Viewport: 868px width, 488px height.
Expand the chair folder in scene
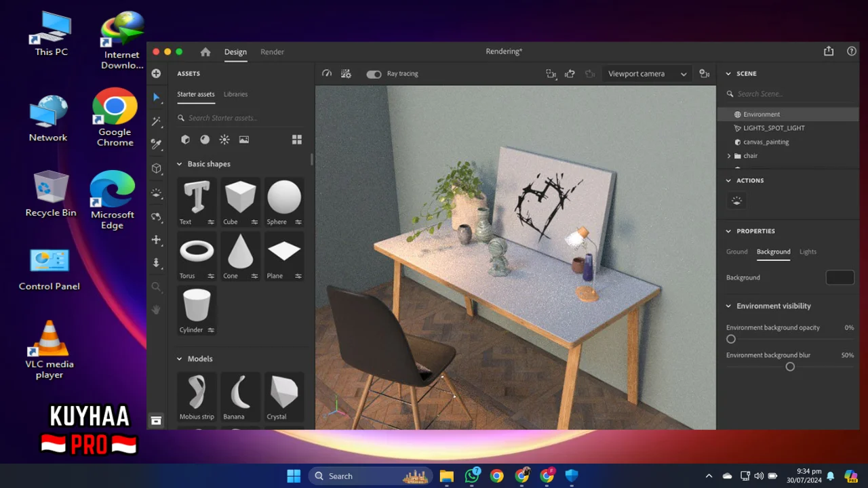coord(729,156)
